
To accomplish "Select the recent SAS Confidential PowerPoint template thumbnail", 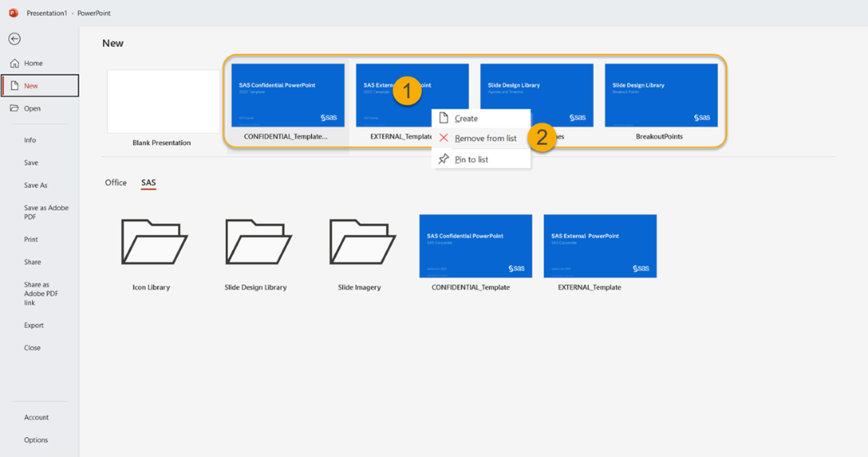I will 288,96.
